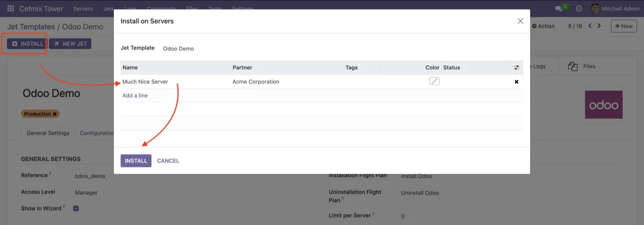Open the conversations chat icon
The image size is (644, 225).
click(558, 9)
